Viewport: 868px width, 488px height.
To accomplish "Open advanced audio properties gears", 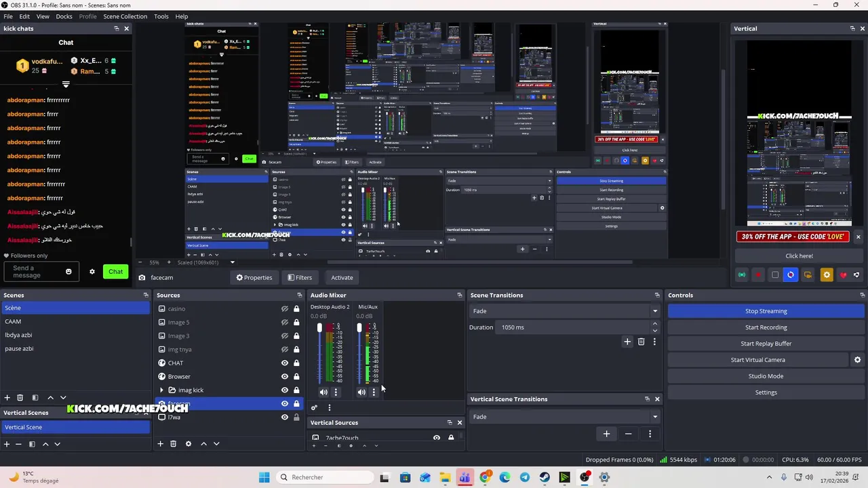I will [x=314, y=407].
